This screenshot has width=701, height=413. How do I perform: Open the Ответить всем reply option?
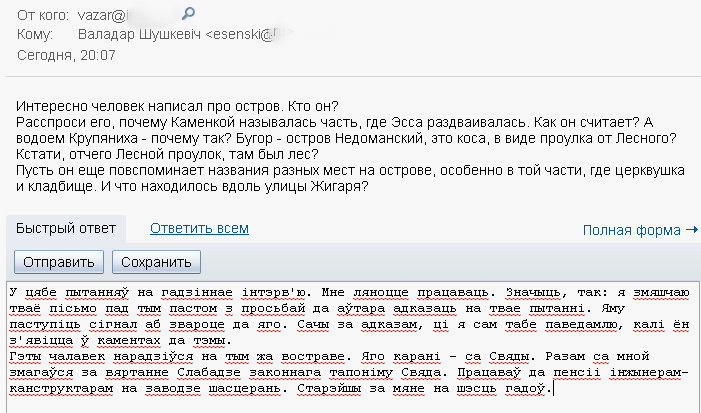[x=199, y=228]
